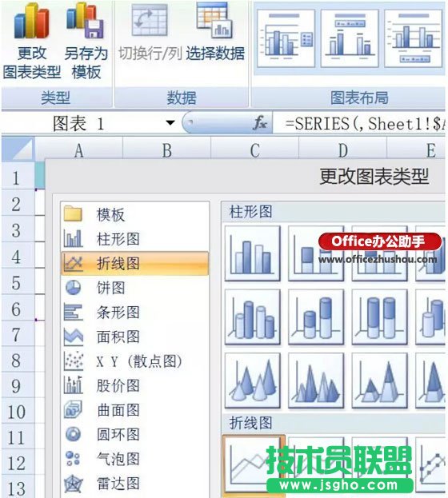This screenshot has height=498, width=448.
Task: Apply second chart layout with top legend
Action: [x=350, y=38]
